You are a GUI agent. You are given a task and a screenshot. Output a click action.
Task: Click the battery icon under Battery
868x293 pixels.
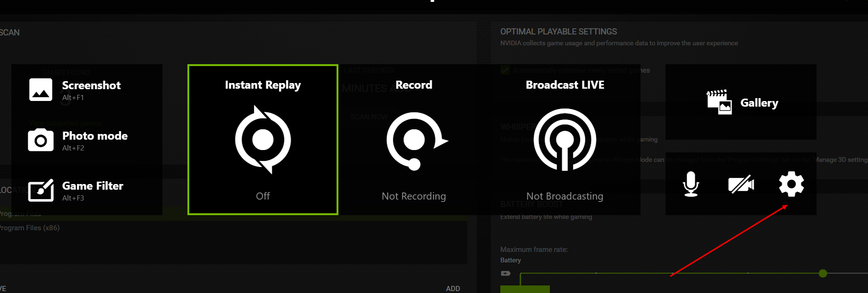click(506, 273)
